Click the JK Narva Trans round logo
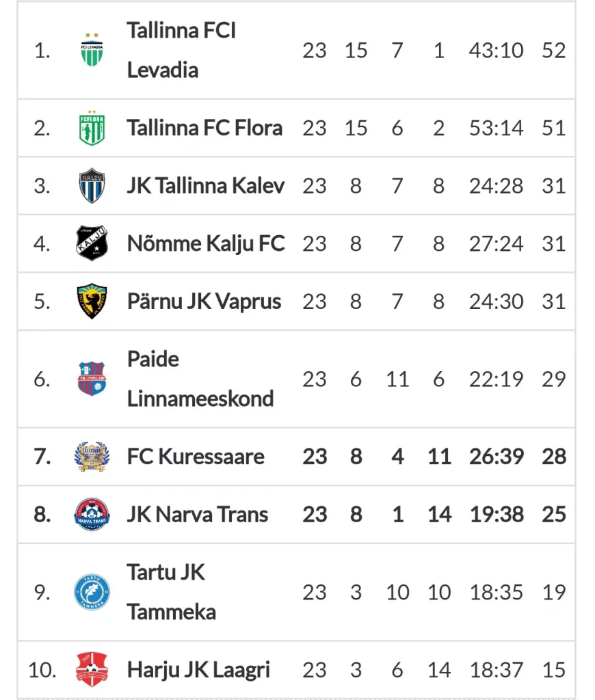This screenshot has height=700, width=595. click(x=92, y=514)
